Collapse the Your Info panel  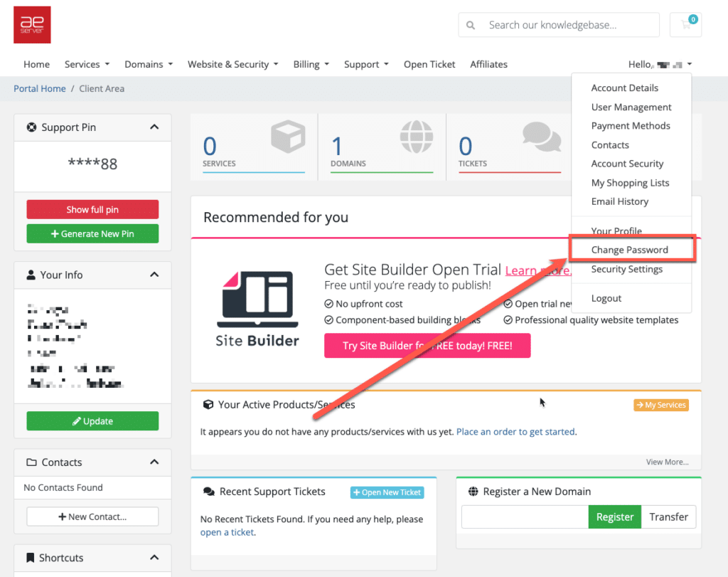coord(154,275)
